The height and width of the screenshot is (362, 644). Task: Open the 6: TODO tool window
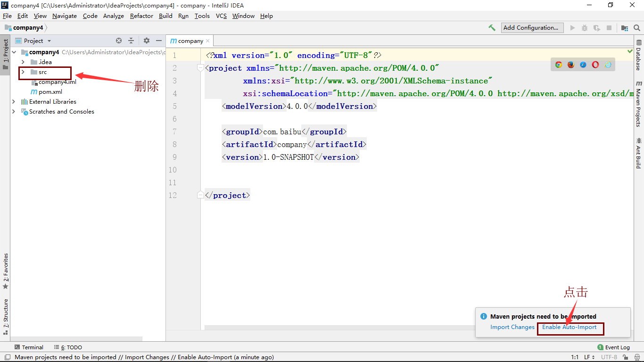click(68, 347)
